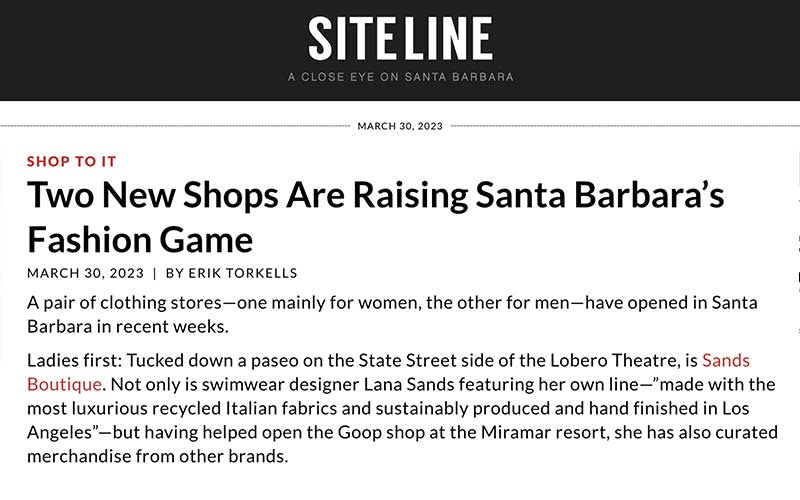Click the 'merchandise from other brands' closing text
This screenshot has height=500, width=800.
click(x=157, y=456)
